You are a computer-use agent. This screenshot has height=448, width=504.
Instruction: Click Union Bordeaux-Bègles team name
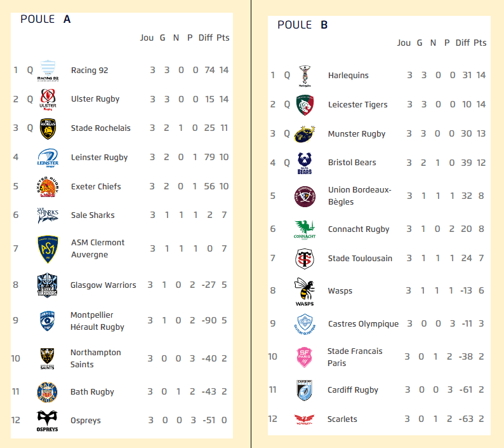[359, 196]
